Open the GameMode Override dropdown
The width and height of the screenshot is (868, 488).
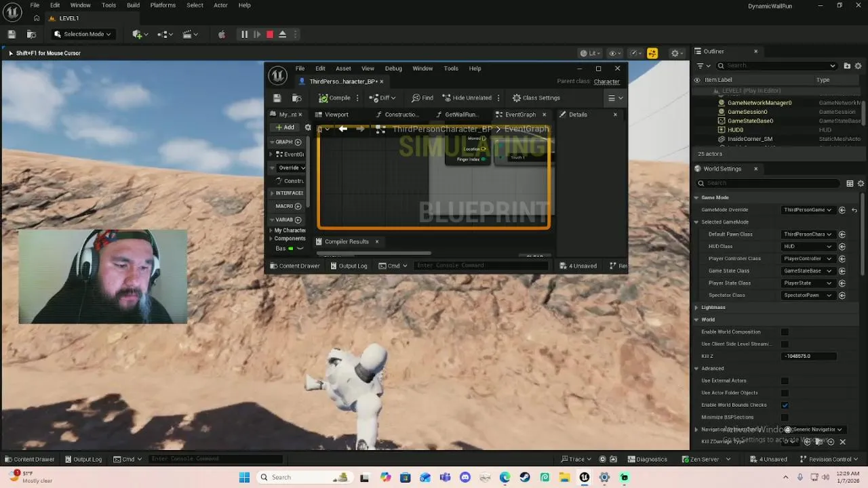coord(808,210)
